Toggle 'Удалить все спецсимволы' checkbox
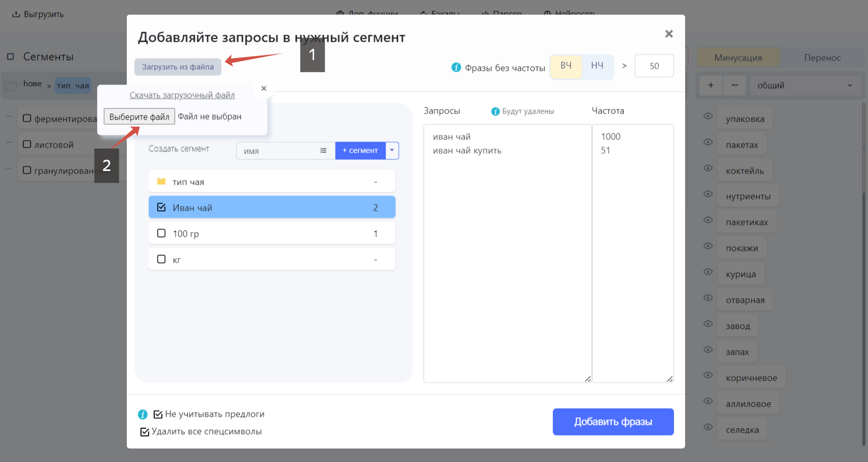868x462 pixels. point(145,432)
